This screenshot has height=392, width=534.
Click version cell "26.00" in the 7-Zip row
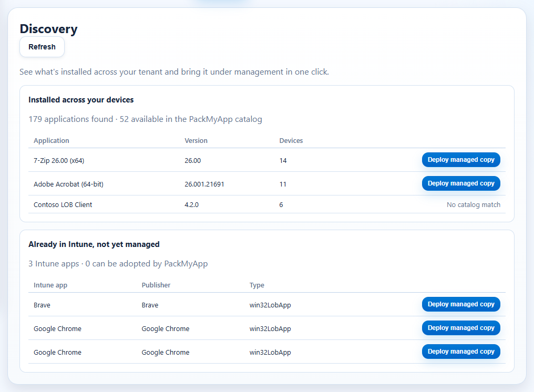coord(193,160)
